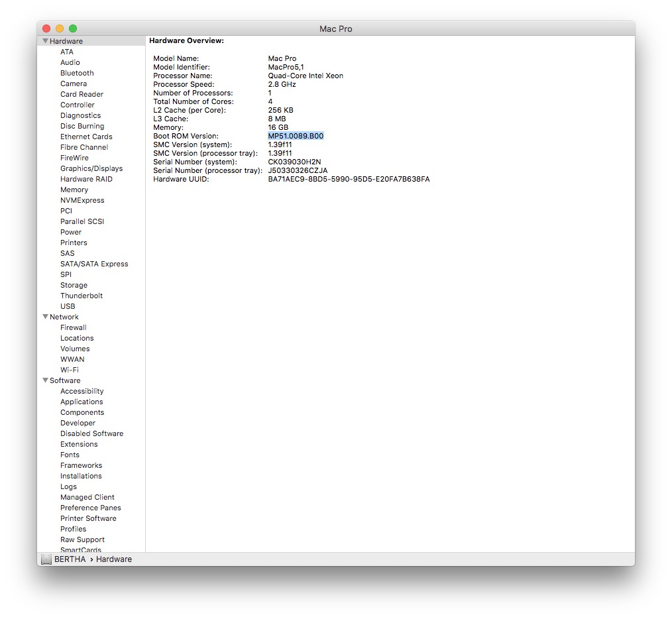Select the Controller entry

tap(77, 105)
